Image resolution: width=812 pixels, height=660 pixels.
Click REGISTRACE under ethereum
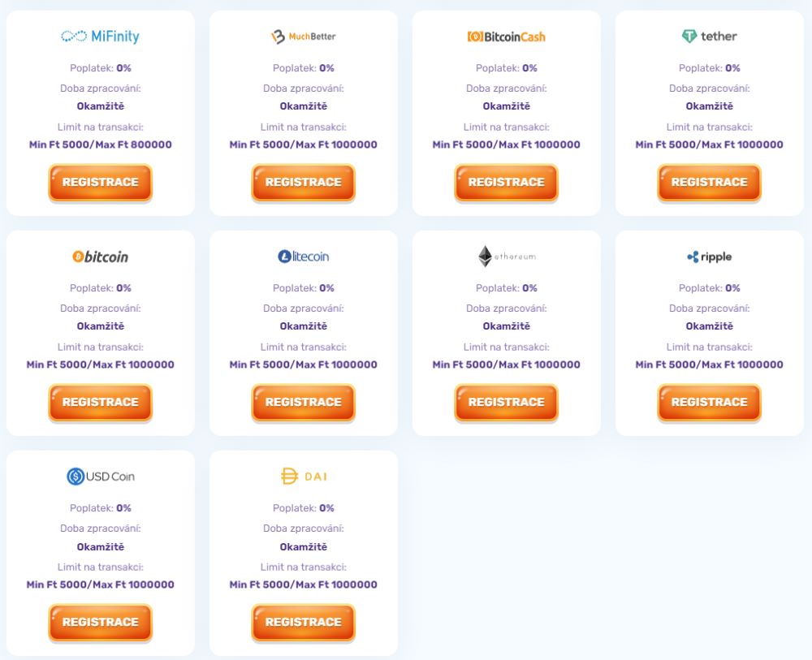(507, 402)
